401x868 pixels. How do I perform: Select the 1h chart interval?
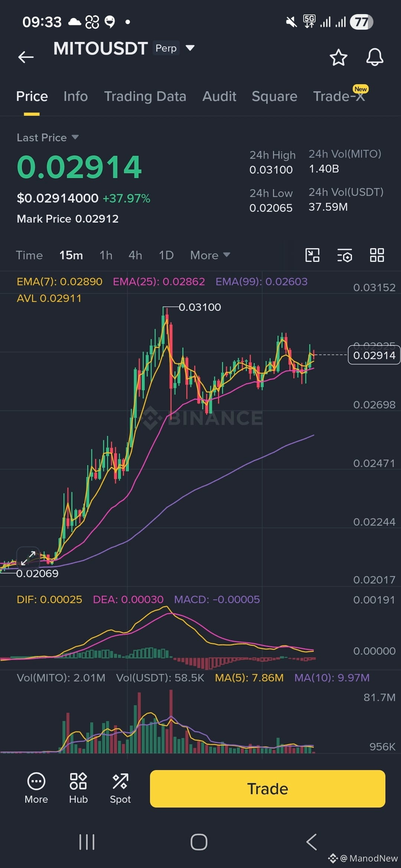pyautogui.click(x=106, y=255)
